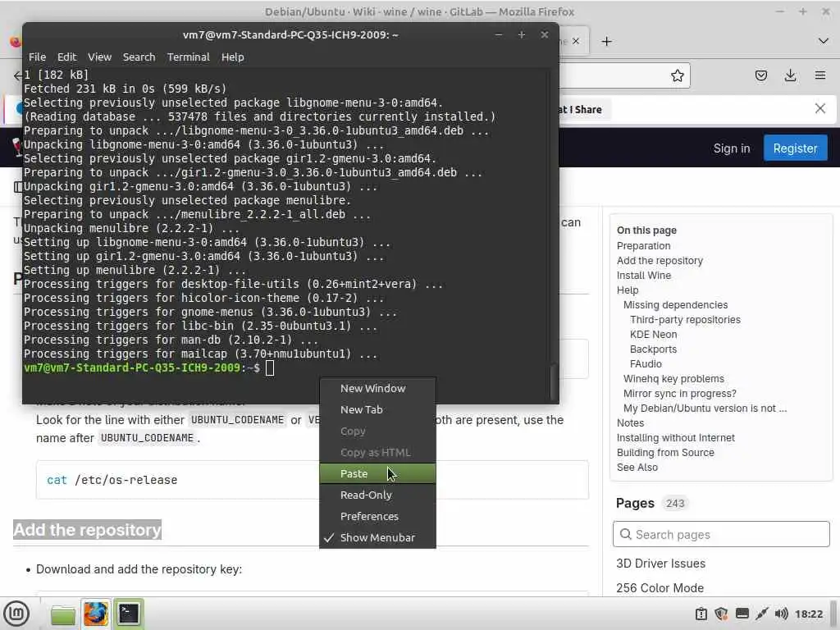
Task: Open the terminal Search menu
Action: pyautogui.click(x=139, y=57)
